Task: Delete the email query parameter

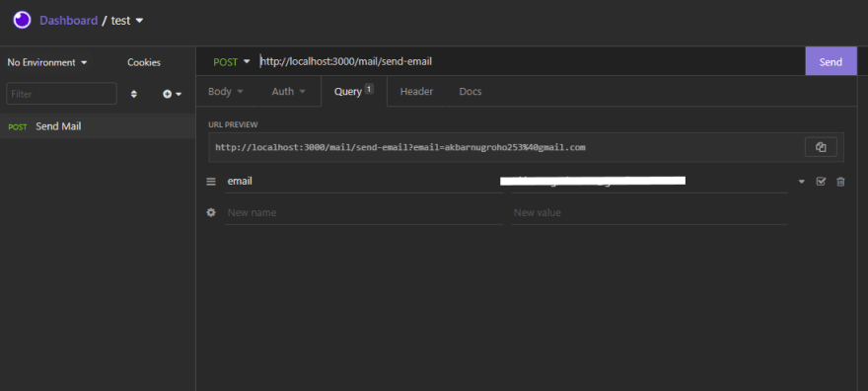Action: [x=840, y=182]
